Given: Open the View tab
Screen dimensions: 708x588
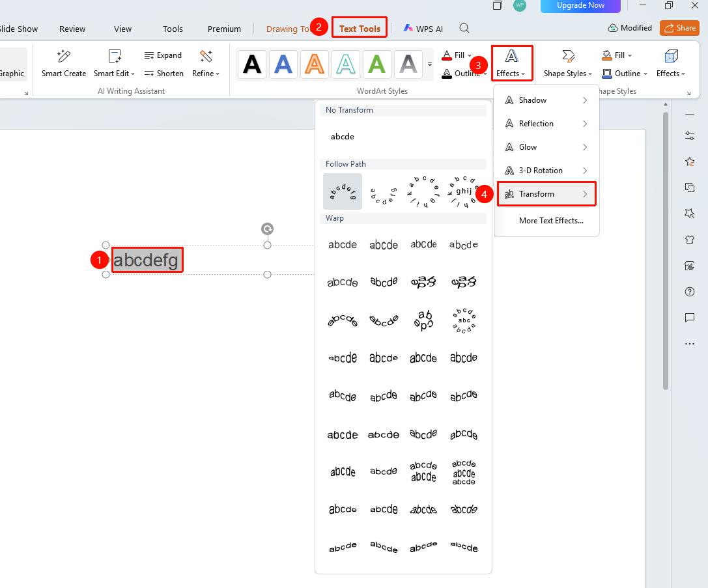Looking at the screenshot, I should tap(123, 29).
